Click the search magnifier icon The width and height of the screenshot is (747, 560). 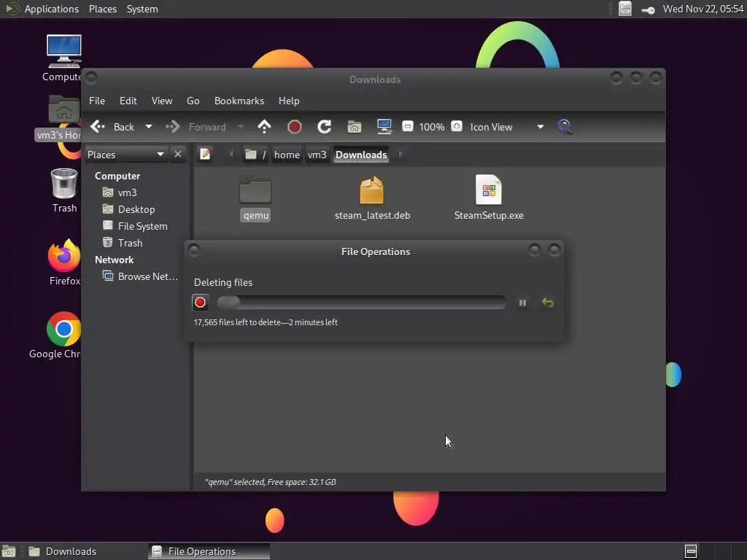tap(565, 127)
